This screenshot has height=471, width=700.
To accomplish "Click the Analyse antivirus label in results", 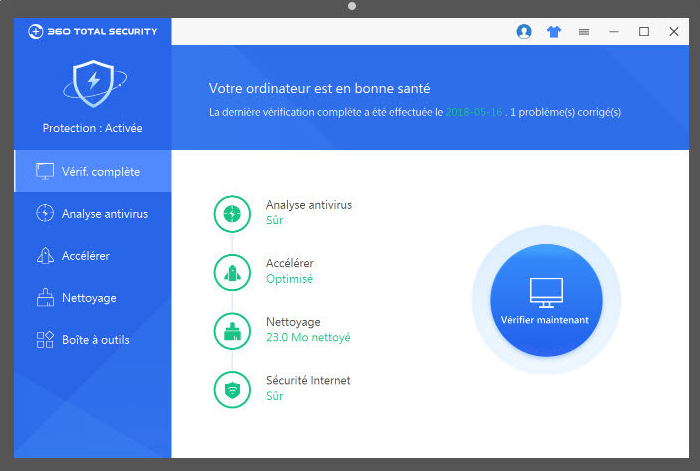I will tap(309, 205).
